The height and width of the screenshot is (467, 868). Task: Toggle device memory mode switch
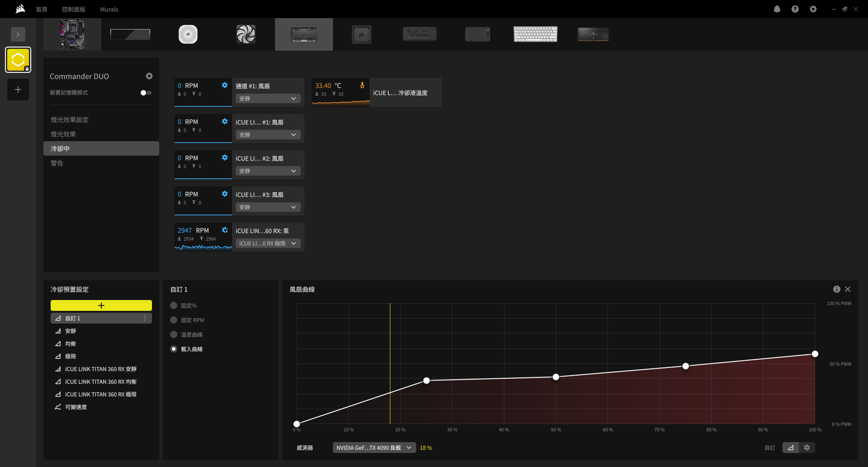146,93
